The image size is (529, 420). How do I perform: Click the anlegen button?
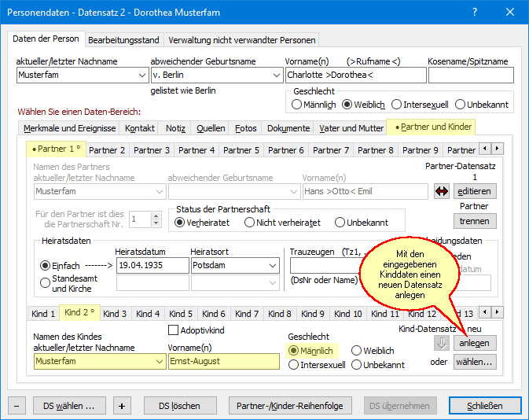475,343
